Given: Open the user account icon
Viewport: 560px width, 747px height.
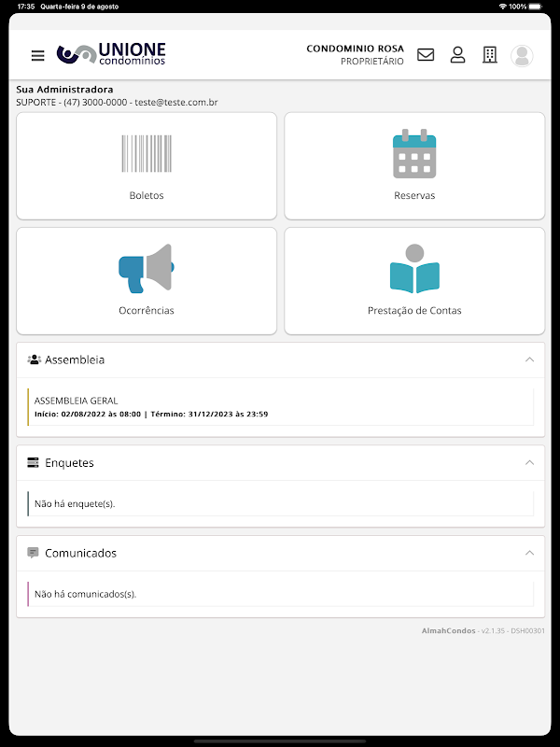Looking at the screenshot, I should pos(457,55).
